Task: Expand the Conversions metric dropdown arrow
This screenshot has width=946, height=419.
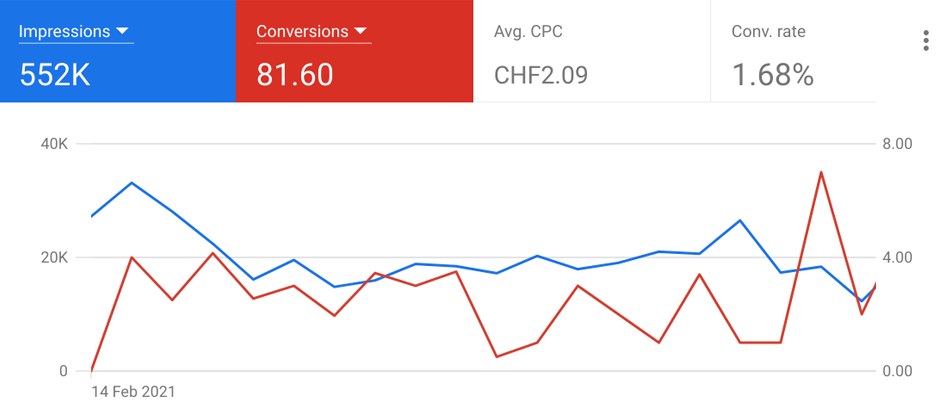Action: [360, 31]
